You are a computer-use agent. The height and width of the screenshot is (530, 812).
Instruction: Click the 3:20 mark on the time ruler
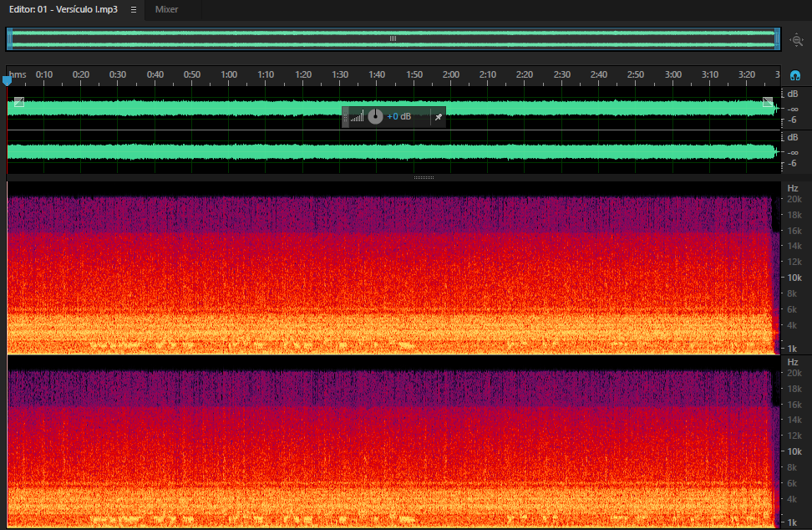[747, 74]
